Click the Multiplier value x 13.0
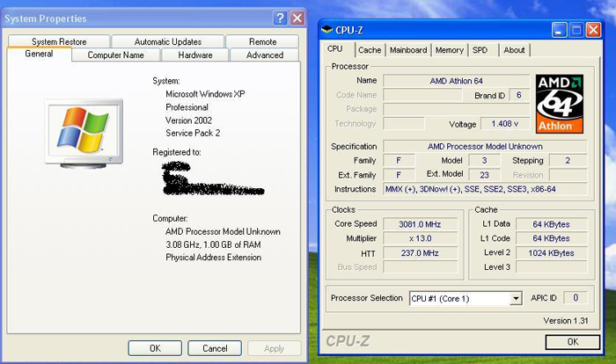Viewport: 616px width, 364px height. click(420, 238)
